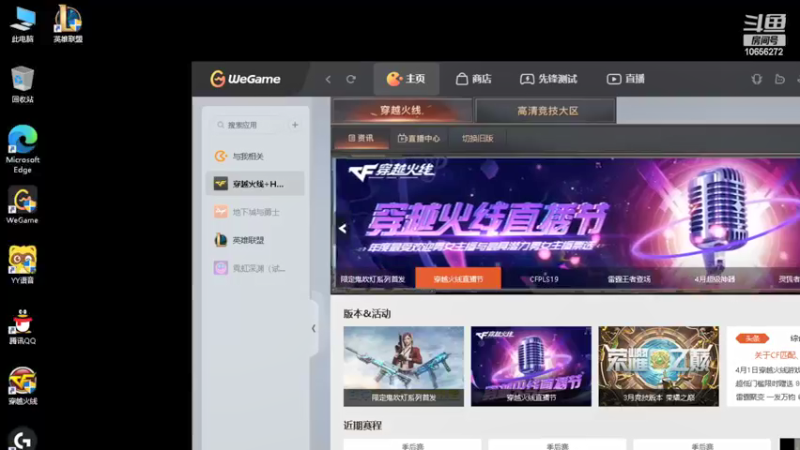Open the 商店 store tab
The image size is (800, 450).
tap(473, 79)
